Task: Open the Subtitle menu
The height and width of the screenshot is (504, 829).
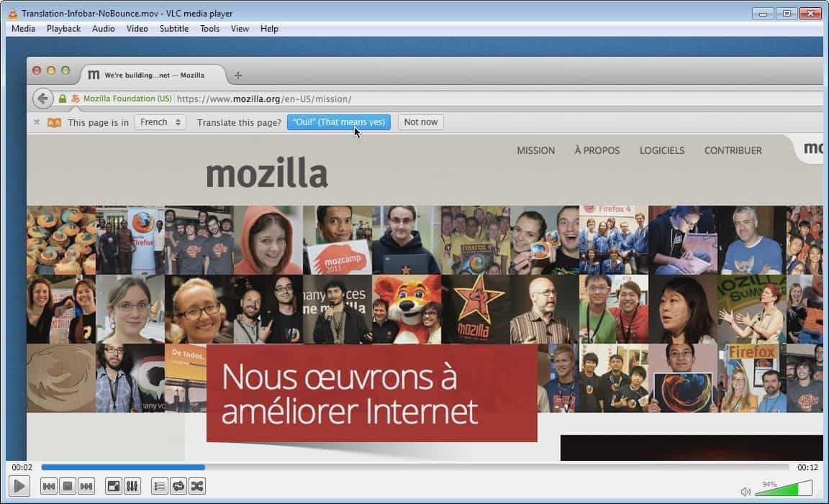Action: [x=173, y=29]
